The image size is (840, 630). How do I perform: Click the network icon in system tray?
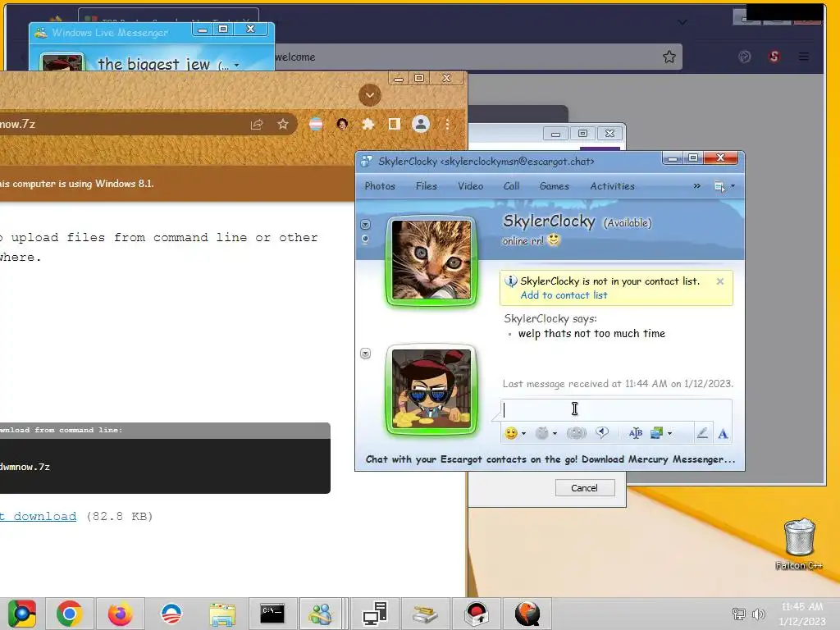[x=739, y=614]
